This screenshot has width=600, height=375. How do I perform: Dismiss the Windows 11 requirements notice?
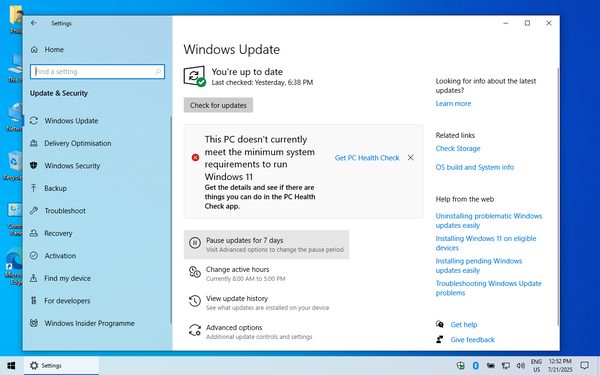click(x=411, y=158)
